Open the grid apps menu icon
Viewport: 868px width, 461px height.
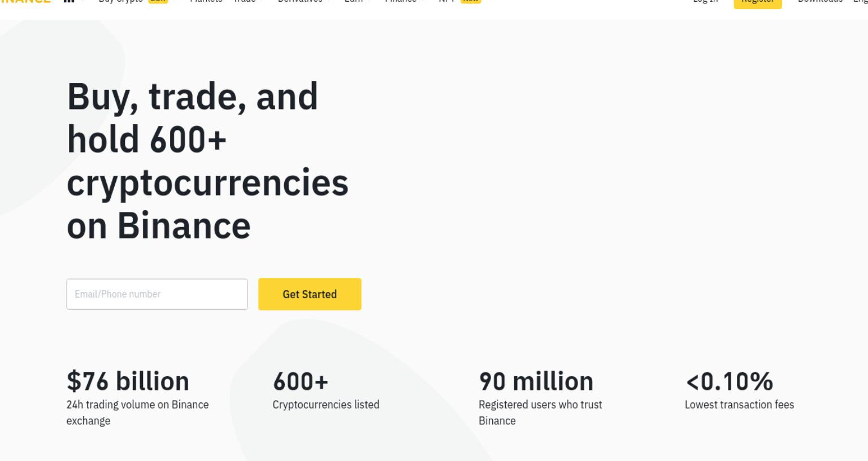[69, 2]
